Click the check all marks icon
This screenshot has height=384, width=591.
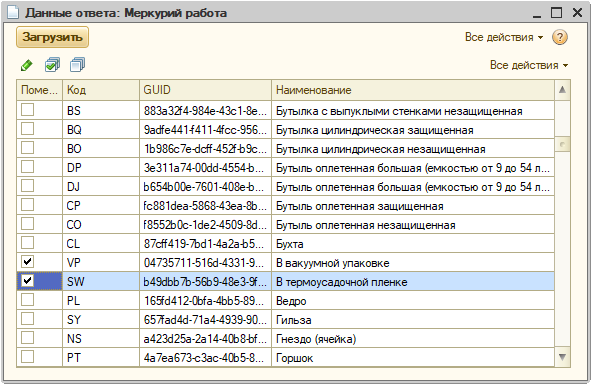(52, 65)
